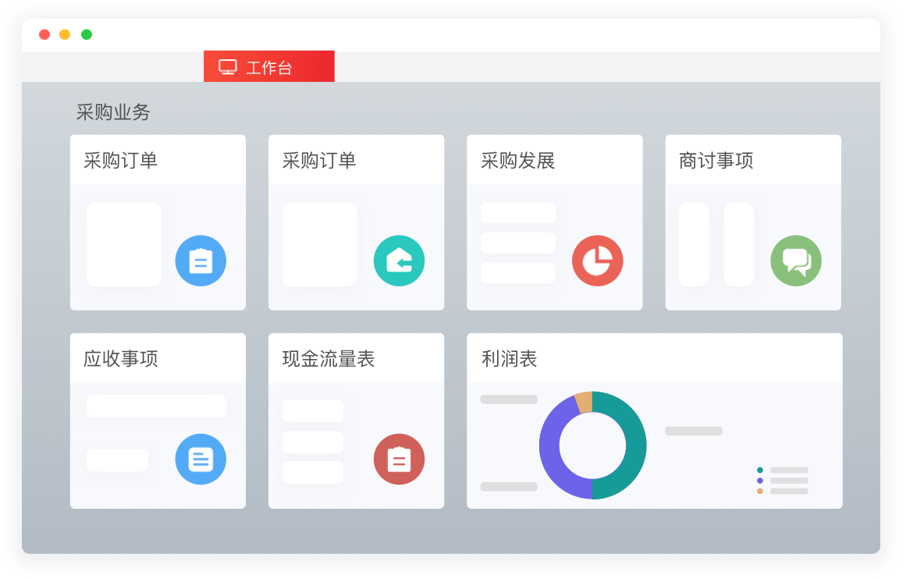Click the red clipboard icon in 现金流量表
The width and height of the screenshot is (924, 579).
[399, 459]
